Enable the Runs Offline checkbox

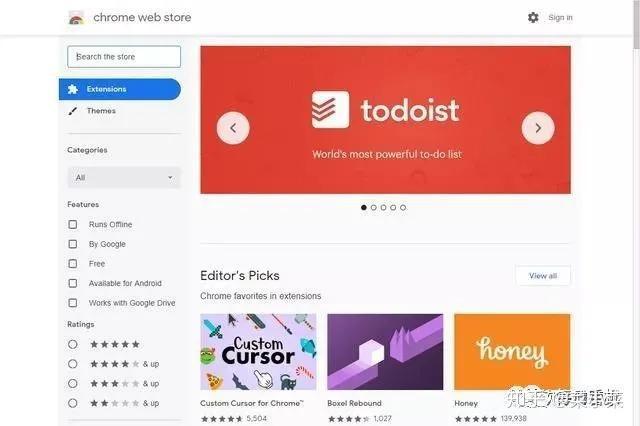[73, 224]
